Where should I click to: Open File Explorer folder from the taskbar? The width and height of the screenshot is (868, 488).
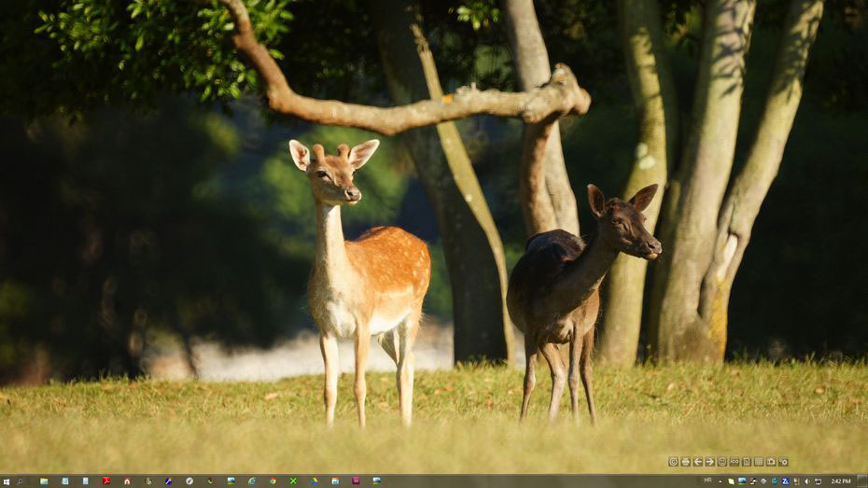pyautogui.click(x=44, y=481)
